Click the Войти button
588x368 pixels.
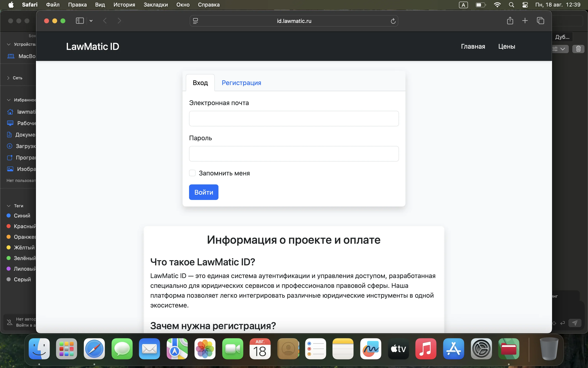(x=204, y=192)
